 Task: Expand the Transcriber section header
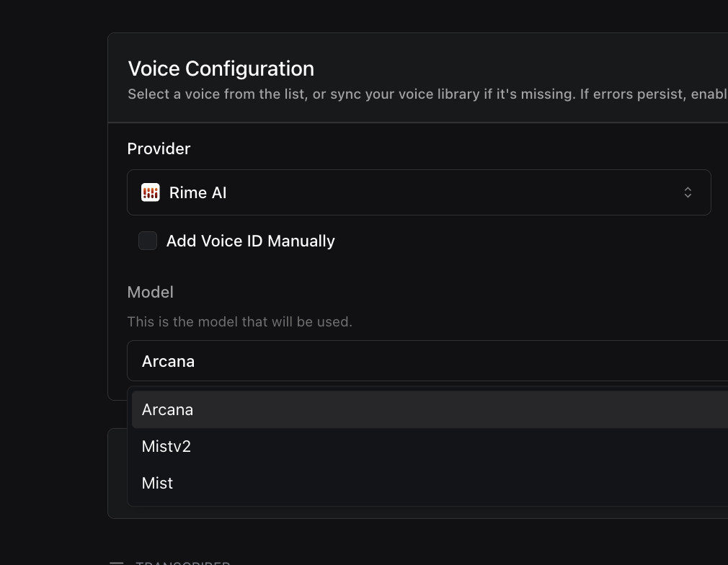pyautogui.click(x=183, y=563)
